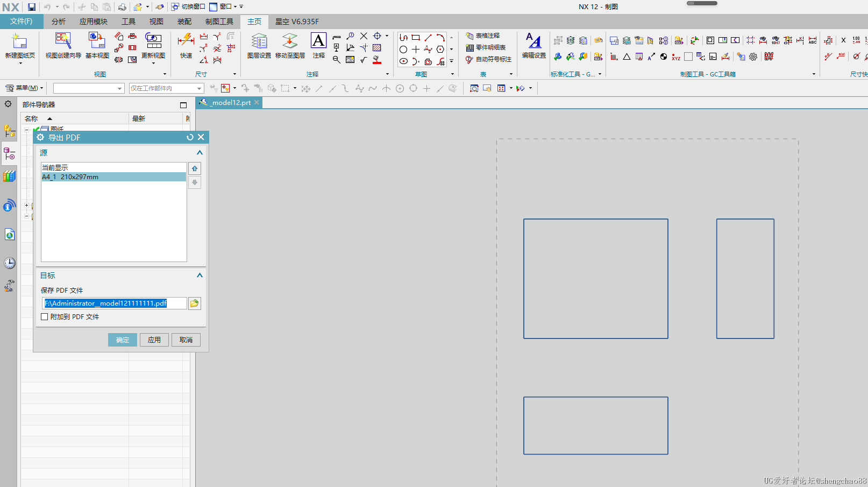Click the 移动至图层 (Move to Layer) icon
Screen dimensions: 868x487
point(290,42)
